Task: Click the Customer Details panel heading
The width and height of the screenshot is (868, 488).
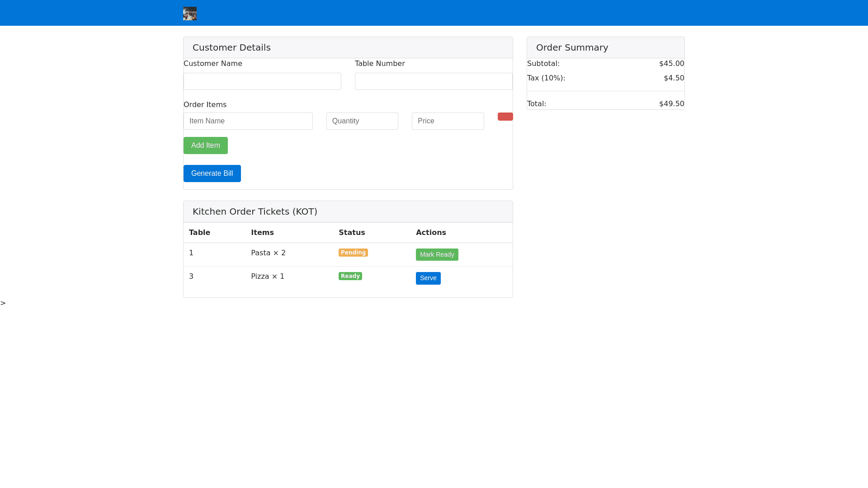Action: point(231,47)
